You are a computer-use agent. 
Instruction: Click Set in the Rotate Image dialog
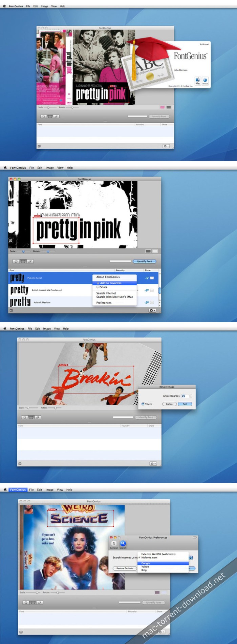coord(185,404)
